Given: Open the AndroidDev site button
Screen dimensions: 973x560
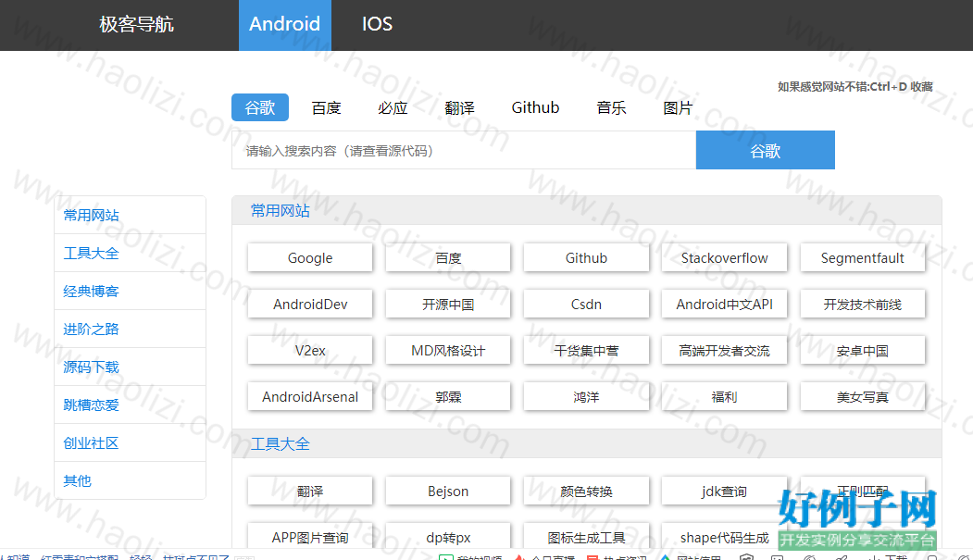Looking at the screenshot, I should 310,304.
